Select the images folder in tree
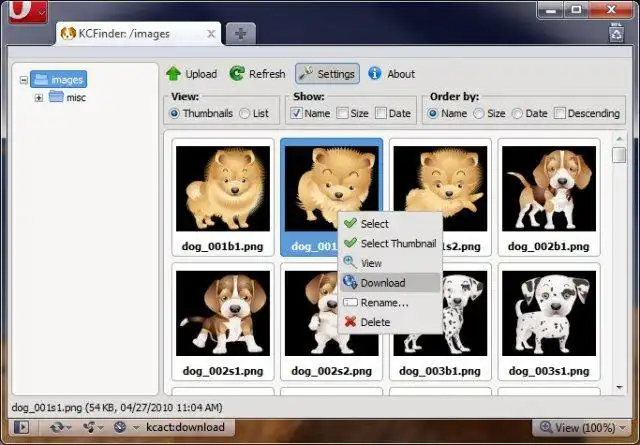The height and width of the screenshot is (445, 640). coord(59,79)
